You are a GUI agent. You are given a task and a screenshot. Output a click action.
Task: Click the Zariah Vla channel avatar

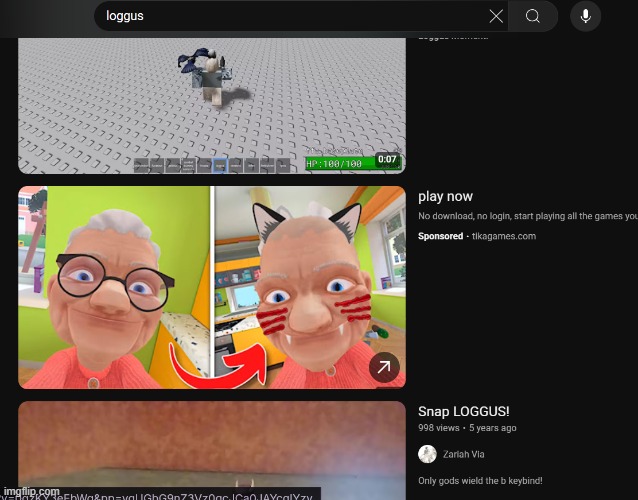click(x=427, y=454)
